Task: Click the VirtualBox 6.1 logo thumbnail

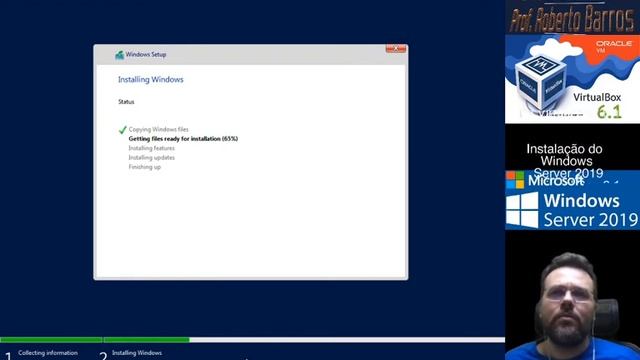Action: [572, 79]
